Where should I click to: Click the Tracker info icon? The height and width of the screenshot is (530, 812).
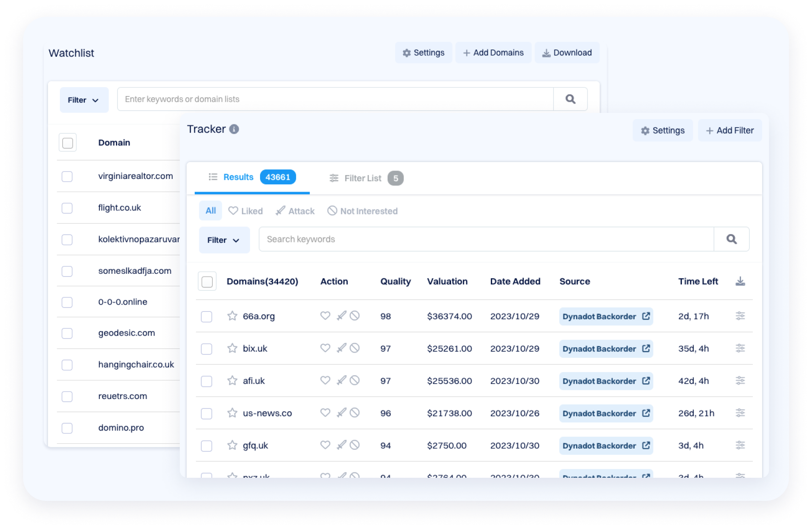coord(234,129)
